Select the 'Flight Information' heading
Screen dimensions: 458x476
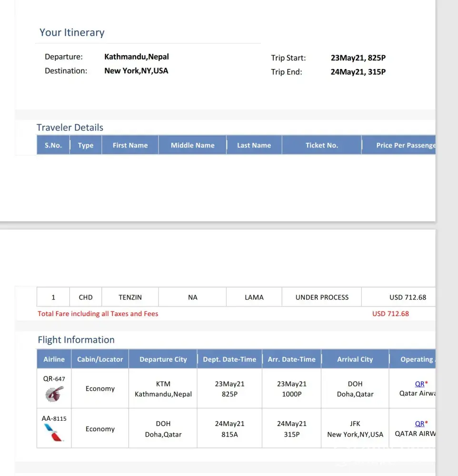[76, 339]
